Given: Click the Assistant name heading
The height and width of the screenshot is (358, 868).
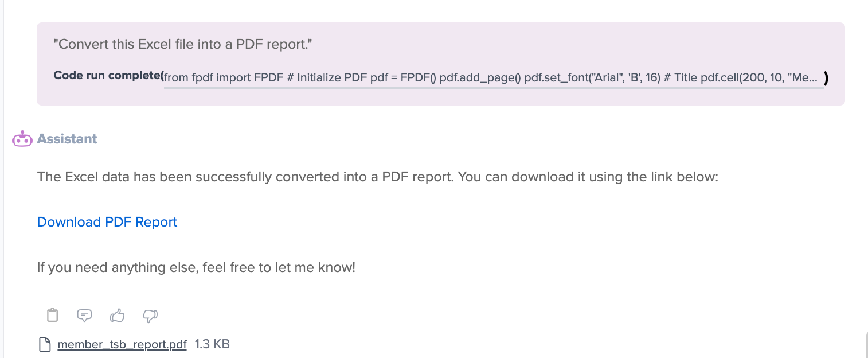Looking at the screenshot, I should pos(67,139).
